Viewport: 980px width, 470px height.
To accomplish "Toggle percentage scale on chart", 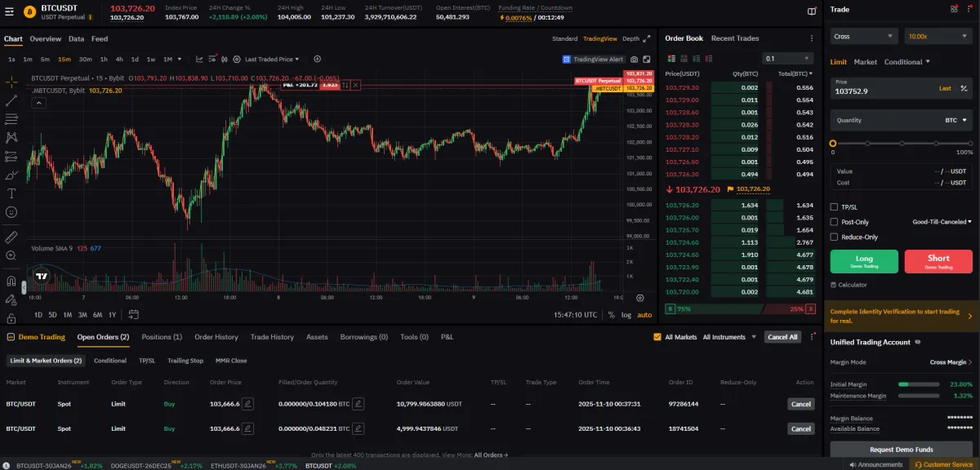I will [610, 314].
